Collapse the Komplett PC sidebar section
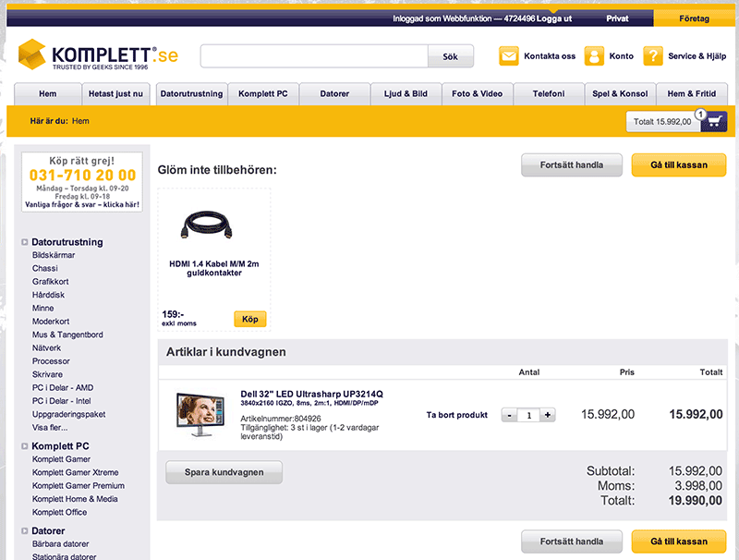Screen dimensions: 739x560 (24, 446)
